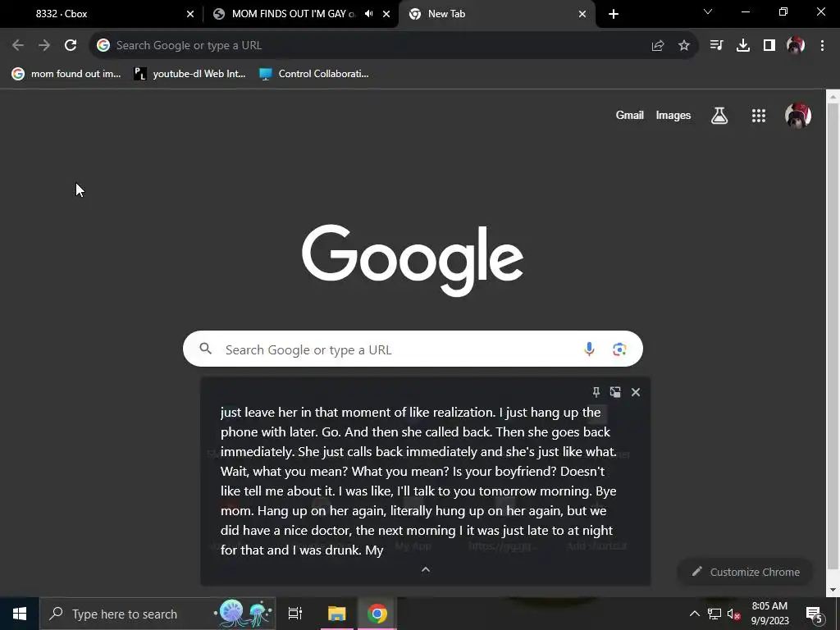The image size is (840, 630).
Task: Open Task View on taskbar
Action: [295, 614]
